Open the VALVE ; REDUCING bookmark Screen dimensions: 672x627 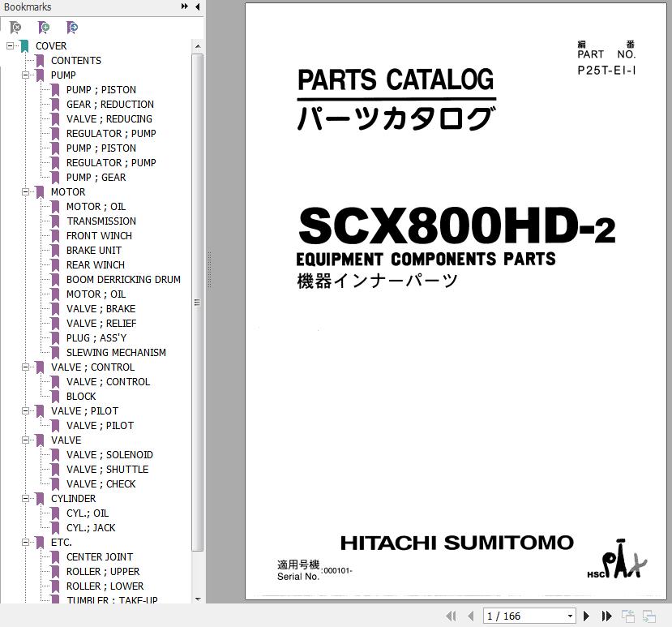coord(109,118)
